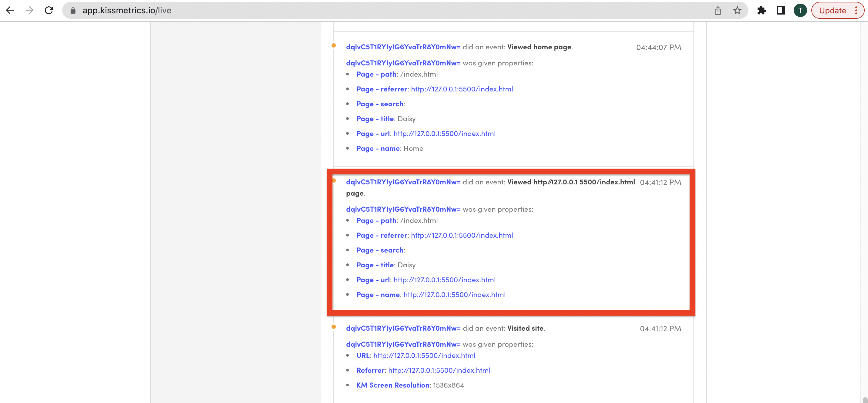Click the browser forward arrow
868x403 pixels.
point(30,10)
